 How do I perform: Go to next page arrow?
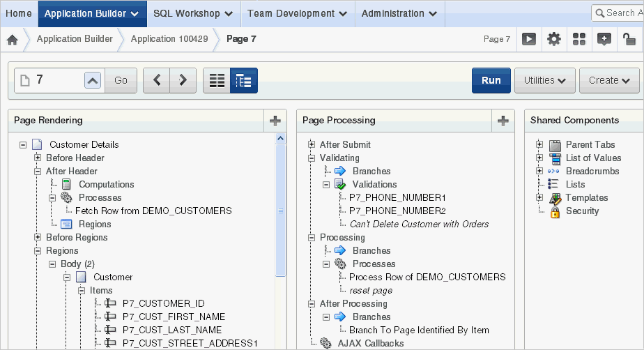[183, 80]
